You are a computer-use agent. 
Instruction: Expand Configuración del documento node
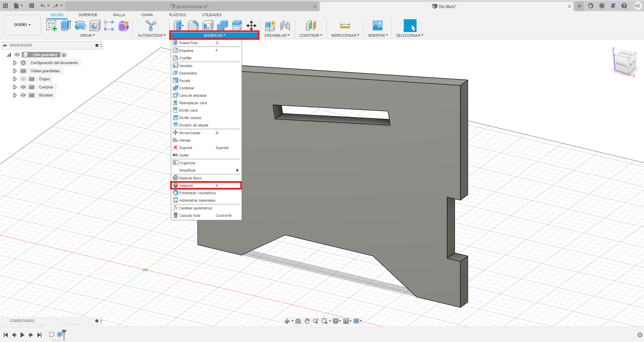[x=15, y=63]
